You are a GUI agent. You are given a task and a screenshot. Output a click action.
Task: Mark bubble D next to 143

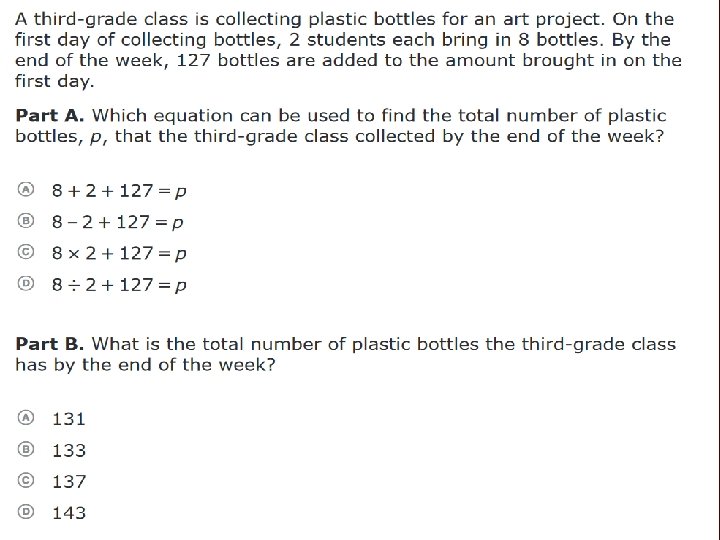tap(27, 511)
